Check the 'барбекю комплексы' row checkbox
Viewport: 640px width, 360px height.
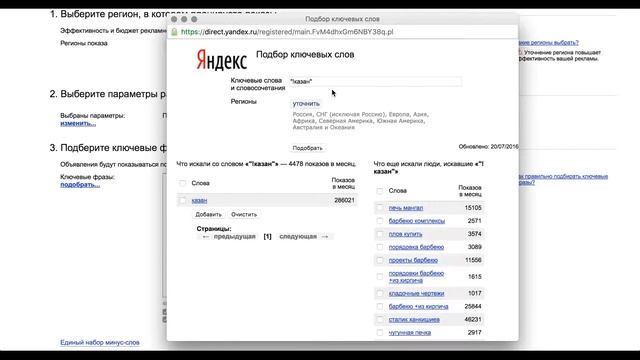click(380, 221)
